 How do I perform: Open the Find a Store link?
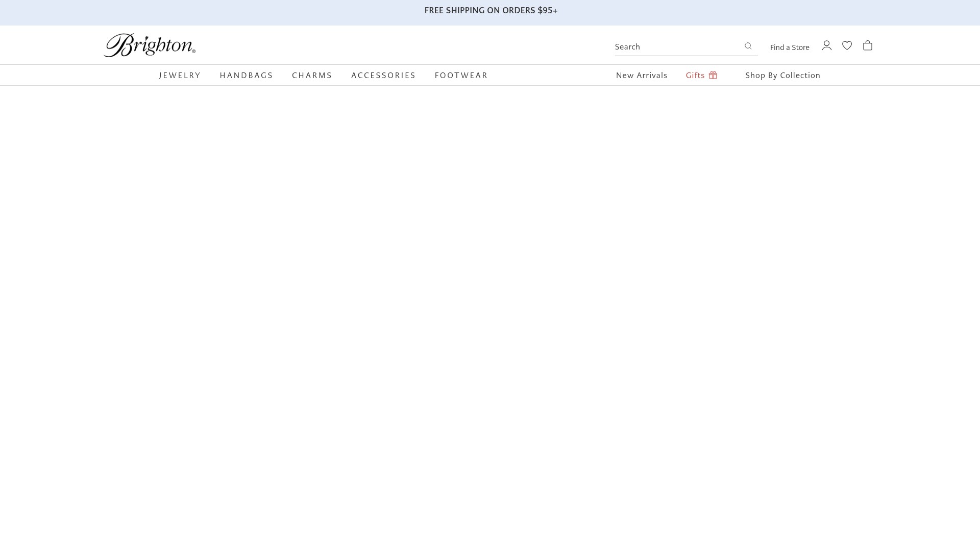click(x=790, y=47)
